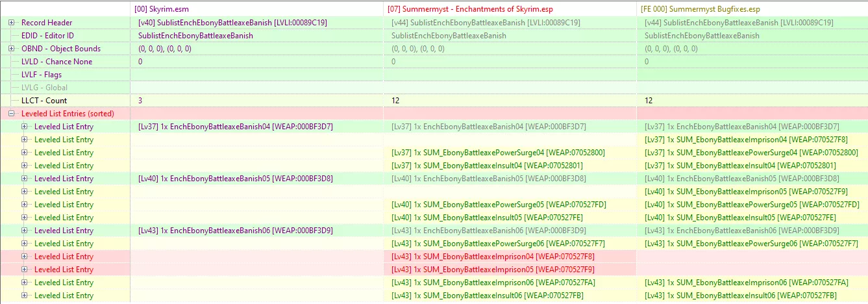Select the LVLF - Flags row label
This screenshot has width=868, height=304.
[42, 75]
